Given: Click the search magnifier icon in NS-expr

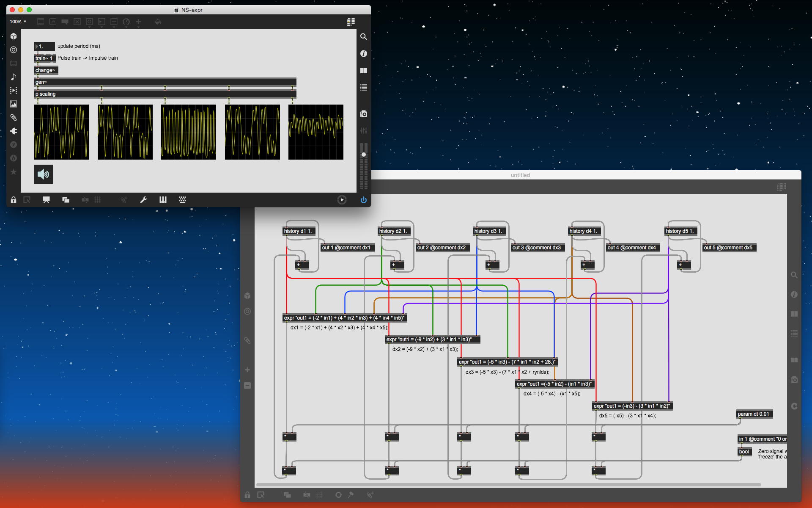Looking at the screenshot, I should [x=363, y=37].
